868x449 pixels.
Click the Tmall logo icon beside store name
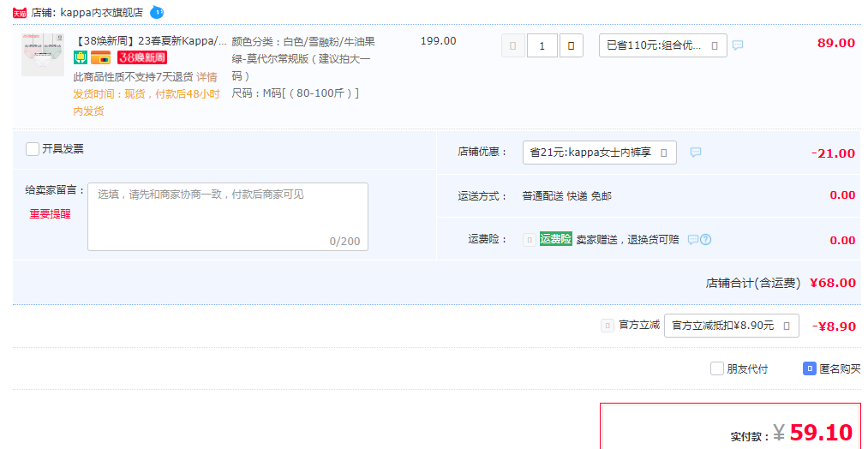coord(20,13)
